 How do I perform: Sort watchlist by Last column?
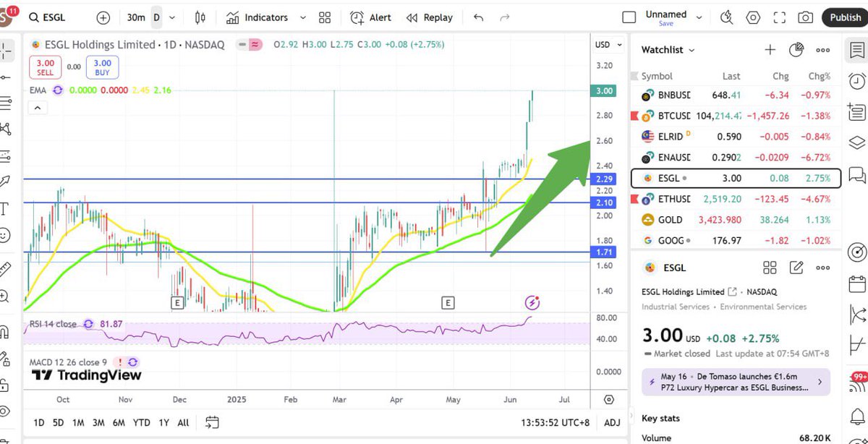[731, 76]
